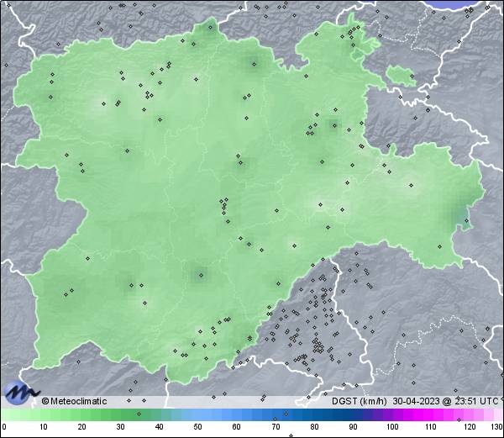Click scale label 90
This screenshot has width=504, height=438.
coord(354,427)
